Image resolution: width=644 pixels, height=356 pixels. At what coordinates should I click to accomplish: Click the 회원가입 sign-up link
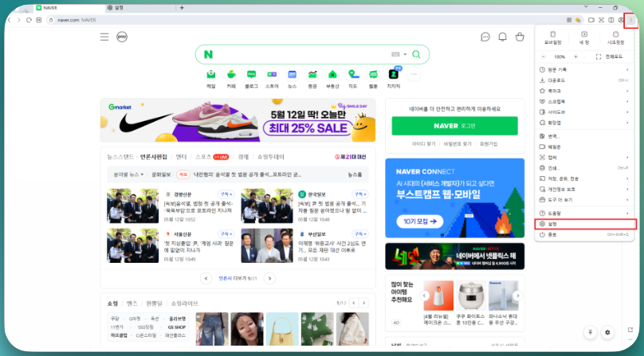489,144
